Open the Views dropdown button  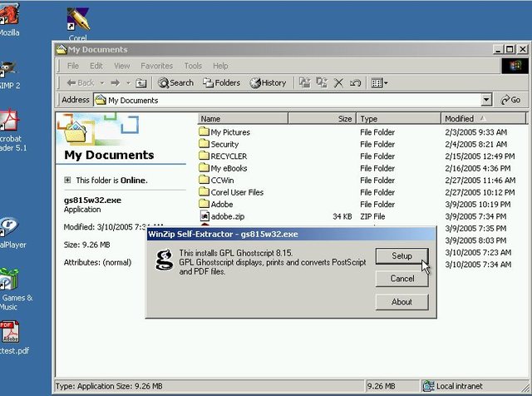click(379, 83)
